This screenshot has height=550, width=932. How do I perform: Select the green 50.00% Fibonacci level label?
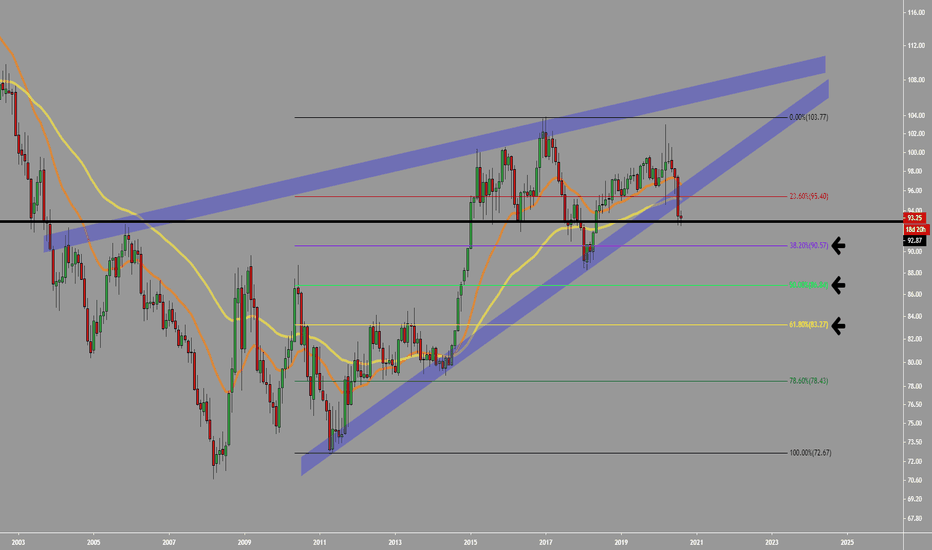coord(808,285)
